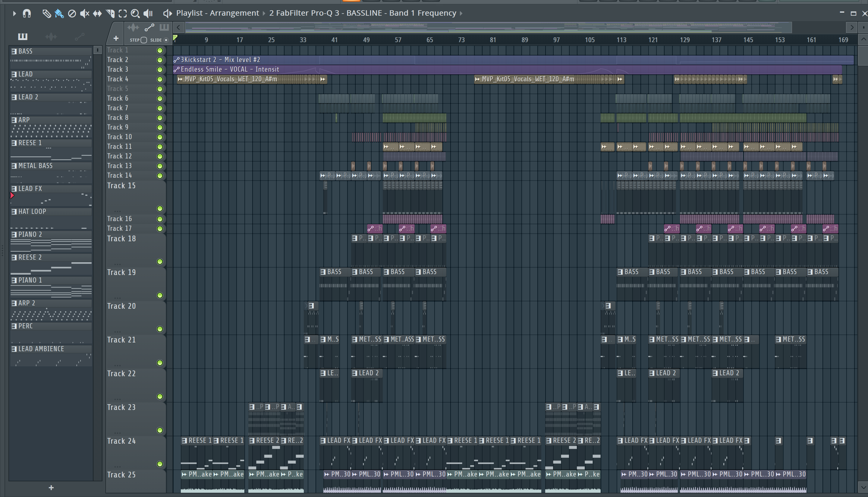Select the 3Kickstart 2 Mix level automation clip
This screenshot has height=497, width=868.
pyautogui.click(x=513, y=60)
